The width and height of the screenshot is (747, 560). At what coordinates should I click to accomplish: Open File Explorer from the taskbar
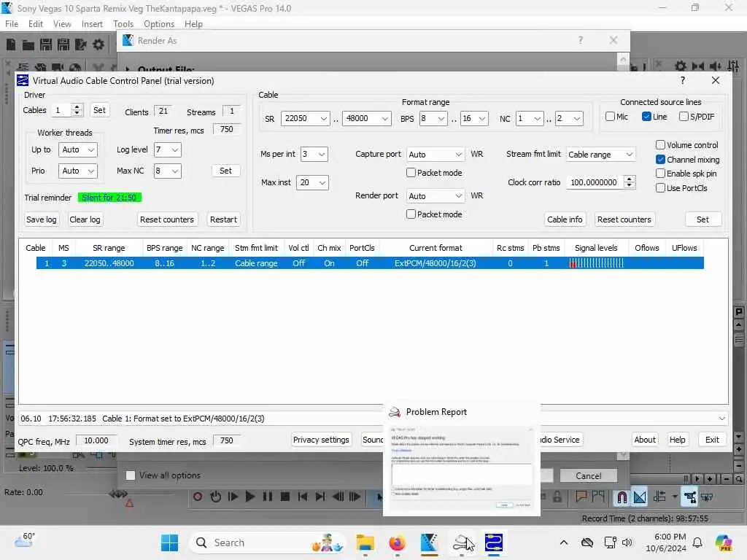point(365,542)
